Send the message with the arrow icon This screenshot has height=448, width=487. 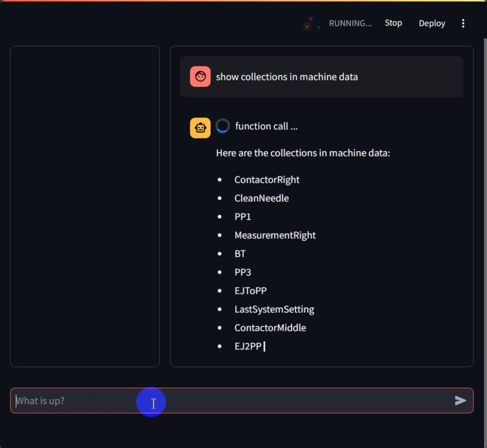460,400
